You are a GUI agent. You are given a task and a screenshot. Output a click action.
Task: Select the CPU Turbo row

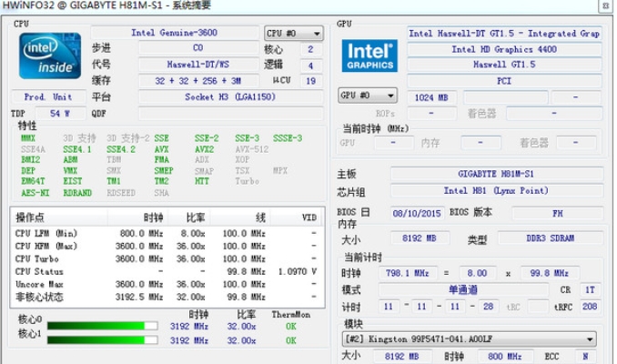click(x=167, y=259)
